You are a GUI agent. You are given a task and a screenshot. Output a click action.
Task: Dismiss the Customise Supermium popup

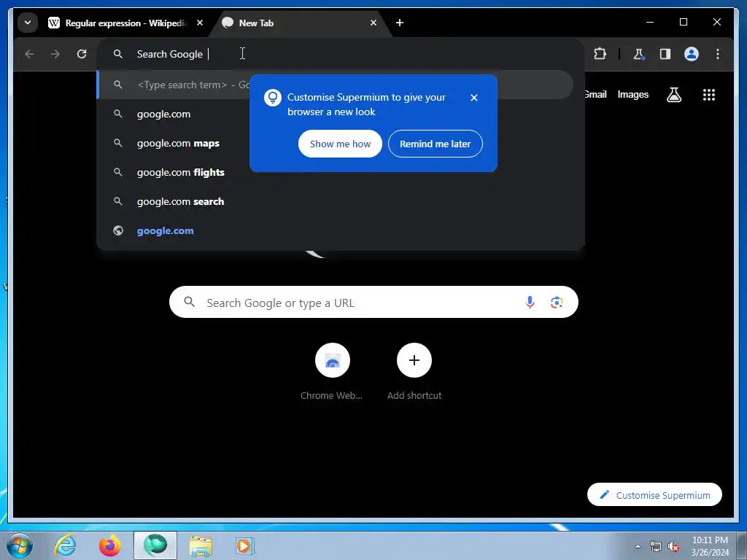474,98
